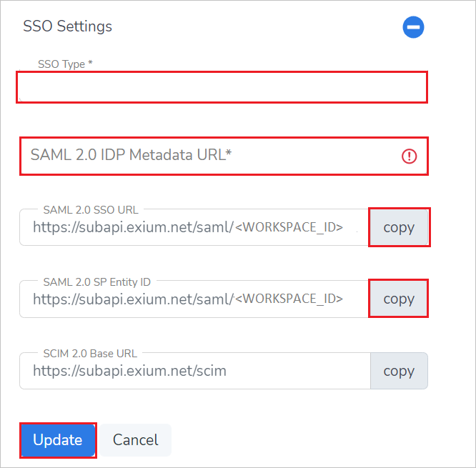Open the SSO Type dropdown

(x=222, y=87)
